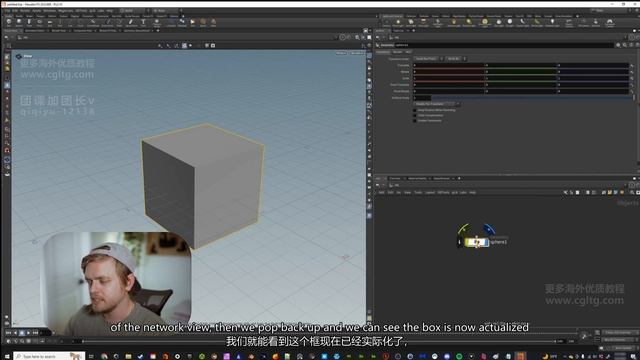
Task: Select the Torus shelf tool
Action: click(39, 22)
